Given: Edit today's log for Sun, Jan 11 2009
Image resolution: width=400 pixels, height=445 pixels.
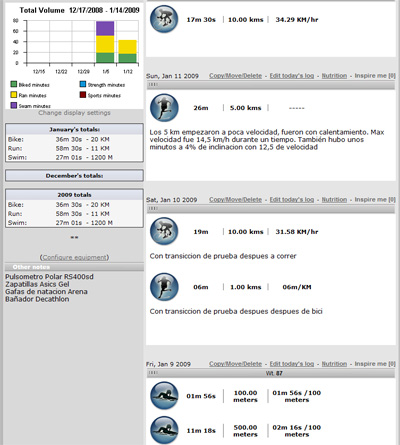Looking at the screenshot, I should 292,76.
